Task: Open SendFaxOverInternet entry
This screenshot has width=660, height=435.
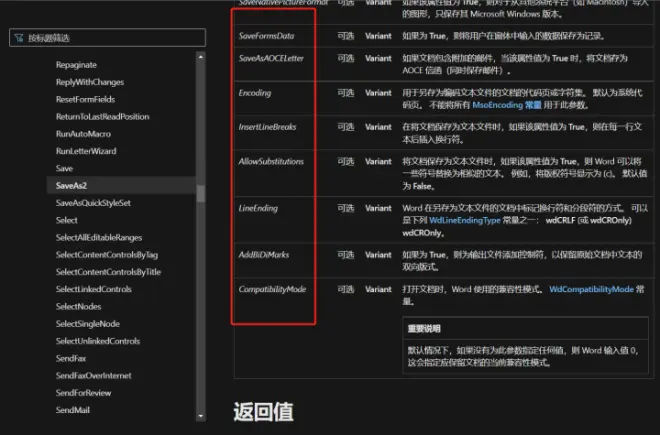Action: 93,376
